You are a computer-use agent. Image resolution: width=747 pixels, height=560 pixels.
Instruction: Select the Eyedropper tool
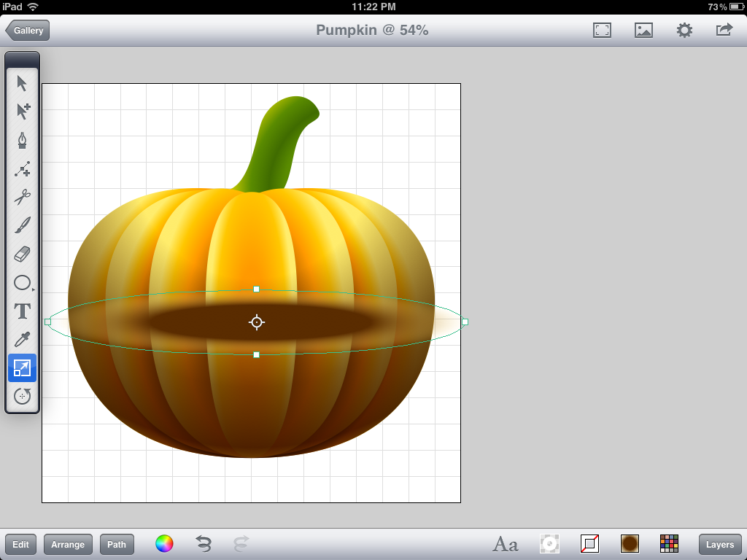click(x=22, y=339)
